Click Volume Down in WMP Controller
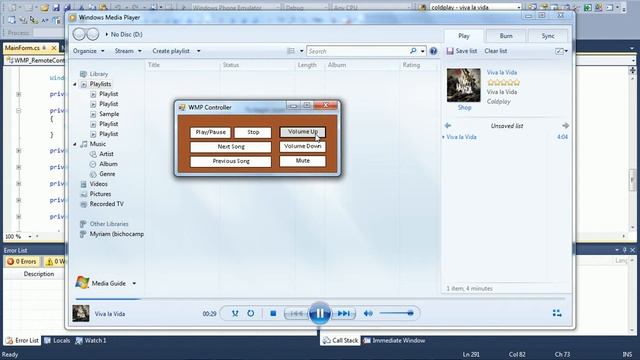640x360 pixels. click(302, 146)
